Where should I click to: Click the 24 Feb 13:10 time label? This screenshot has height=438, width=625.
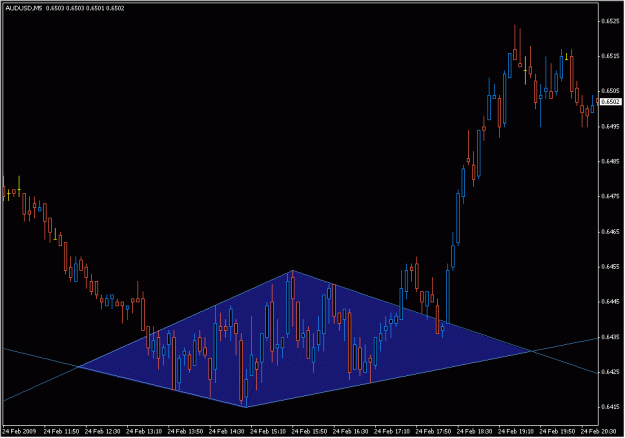[x=144, y=432]
